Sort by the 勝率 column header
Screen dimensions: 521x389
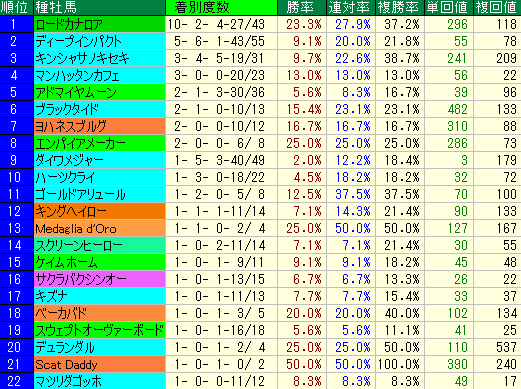302,7
